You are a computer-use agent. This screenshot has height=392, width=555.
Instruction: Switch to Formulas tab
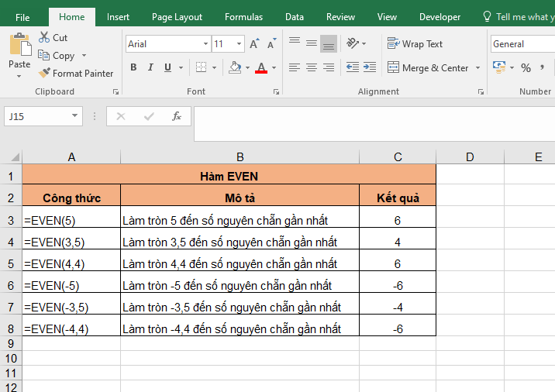click(243, 17)
